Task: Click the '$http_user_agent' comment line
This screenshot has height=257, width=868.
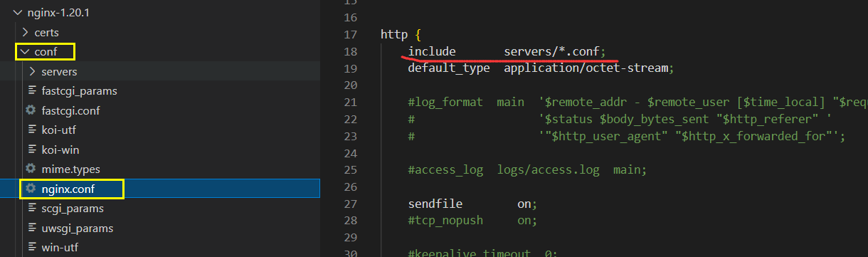Action: click(626, 137)
